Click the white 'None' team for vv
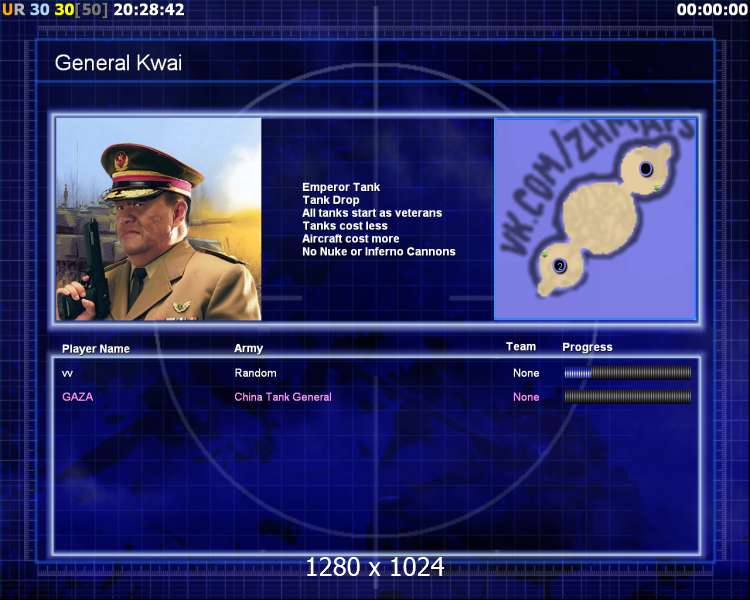The height and width of the screenshot is (600, 750). (x=526, y=373)
